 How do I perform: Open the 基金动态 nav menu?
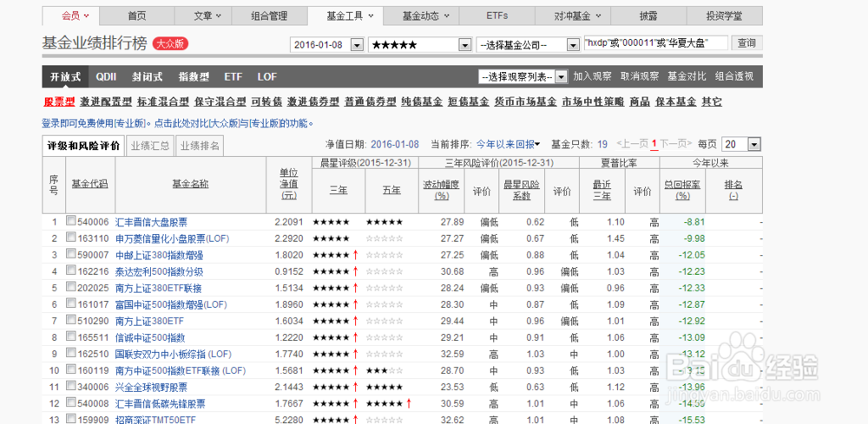(x=425, y=16)
